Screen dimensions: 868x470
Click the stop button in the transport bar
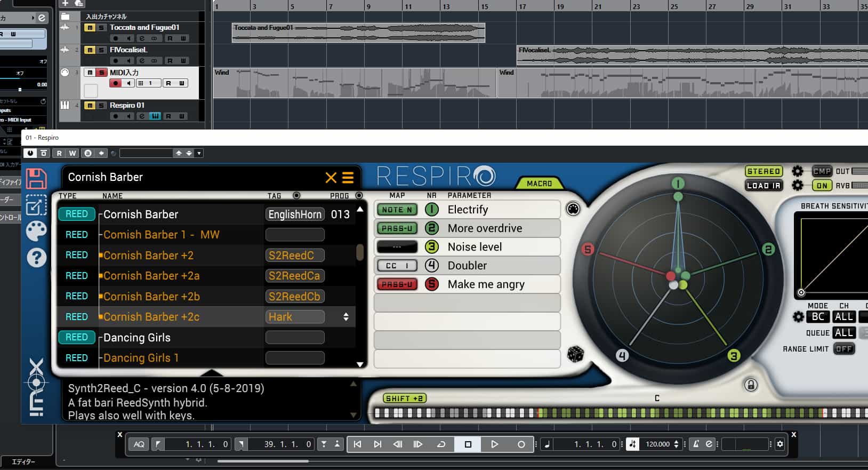[x=468, y=444]
